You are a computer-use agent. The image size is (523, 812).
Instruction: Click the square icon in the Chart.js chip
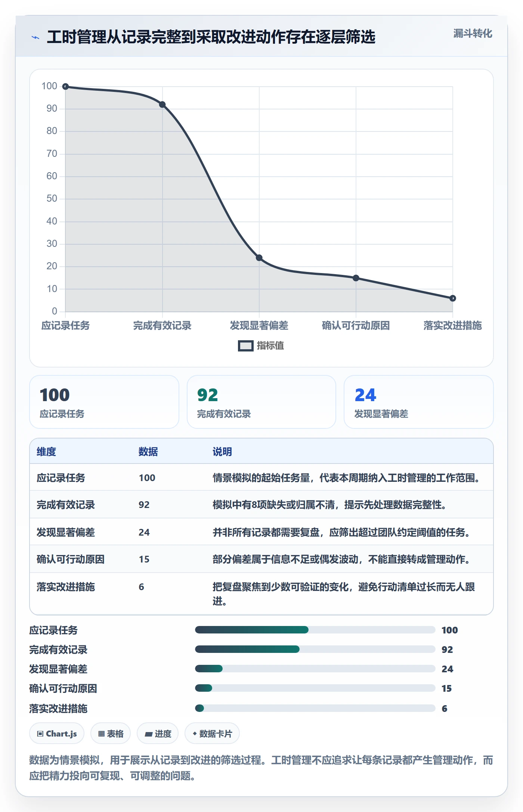(40, 734)
